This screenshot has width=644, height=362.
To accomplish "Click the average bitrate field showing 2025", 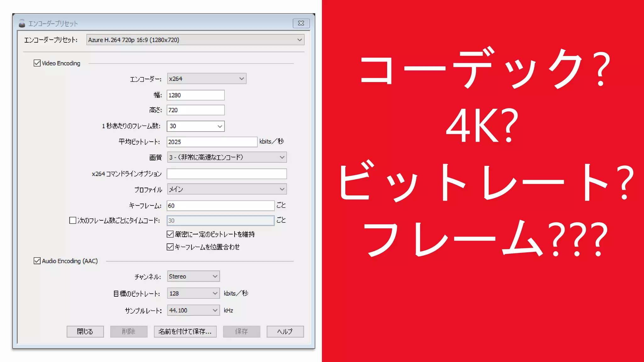I will click(x=212, y=142).
